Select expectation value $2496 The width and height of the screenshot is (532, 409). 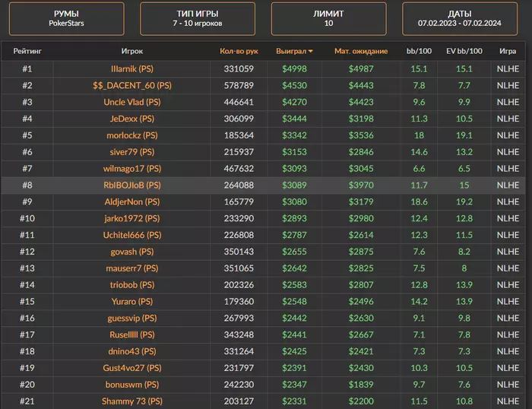361,302
